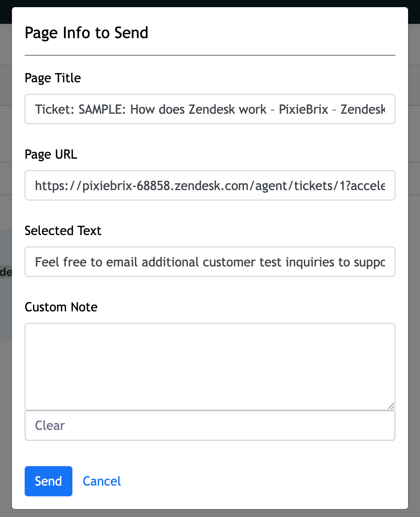Click inside the Custom Note textarea
Viewport: 420px width, 517px height.
pyautogui.click(x=210, y=366)
